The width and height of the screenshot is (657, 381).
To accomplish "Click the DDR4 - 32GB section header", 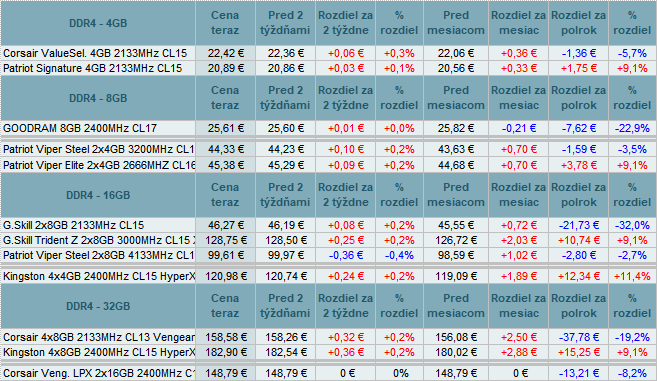I will point(98,306).
